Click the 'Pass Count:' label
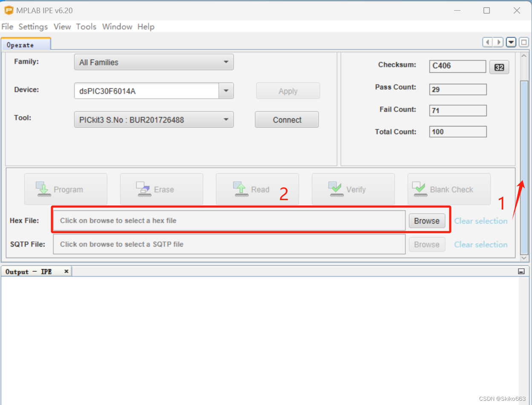The width and height of the screenshot is (532, 405). coord(396,87)
